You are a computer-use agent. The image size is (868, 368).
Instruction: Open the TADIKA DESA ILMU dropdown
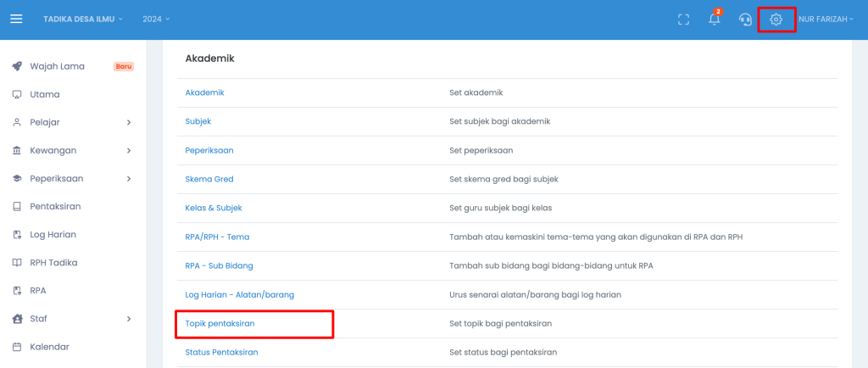click(x=83, y=19)
